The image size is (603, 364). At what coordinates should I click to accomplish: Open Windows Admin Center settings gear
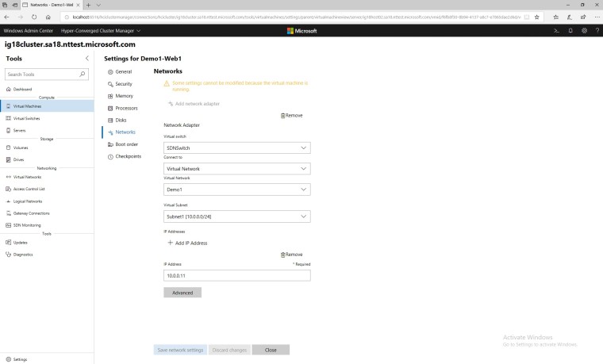coord(584,31)
